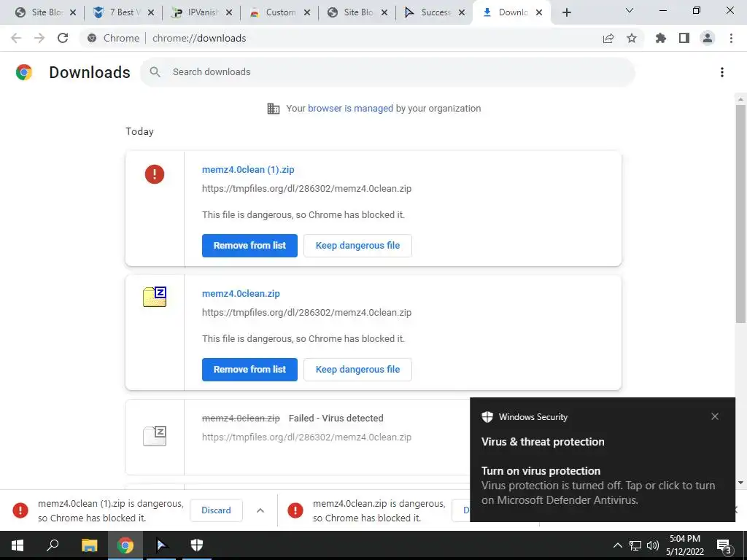747x560 pixels.
Task: Open the tab search chevron
Action: pos(630,10)
